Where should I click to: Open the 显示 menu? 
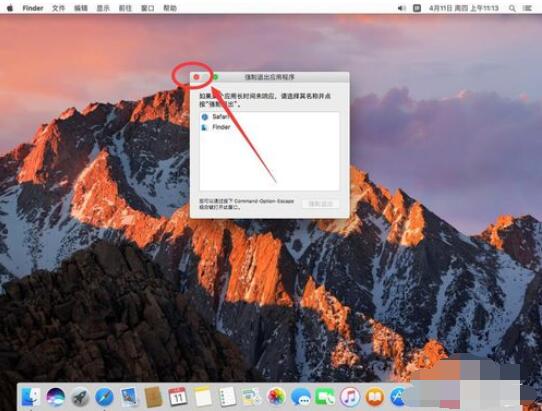[103, 8]
